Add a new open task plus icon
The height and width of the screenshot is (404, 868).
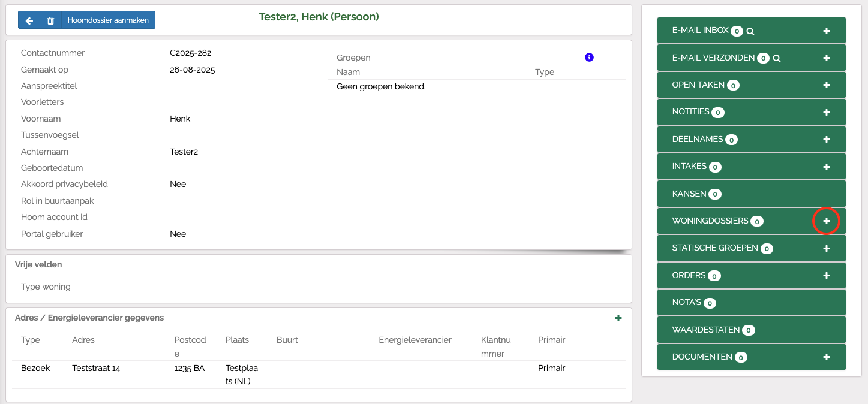pos(826,85)
